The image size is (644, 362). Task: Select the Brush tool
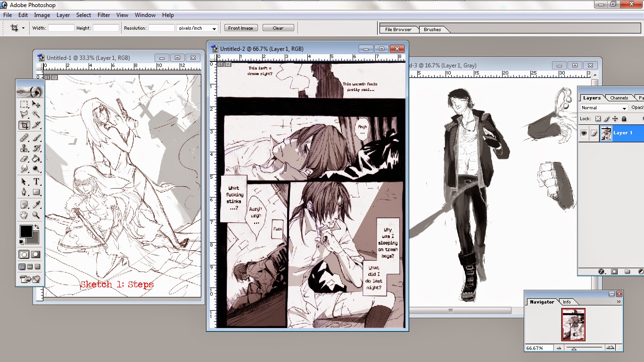tap(36, 138)
